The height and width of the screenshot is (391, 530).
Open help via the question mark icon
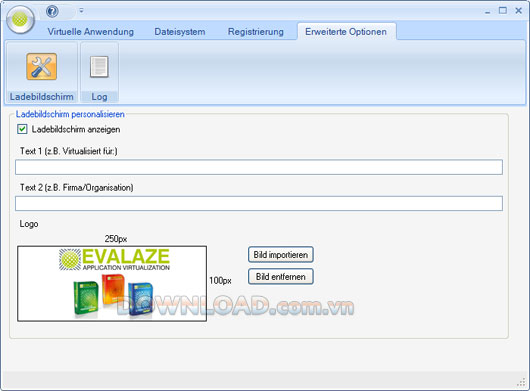[x=52, y=11]
